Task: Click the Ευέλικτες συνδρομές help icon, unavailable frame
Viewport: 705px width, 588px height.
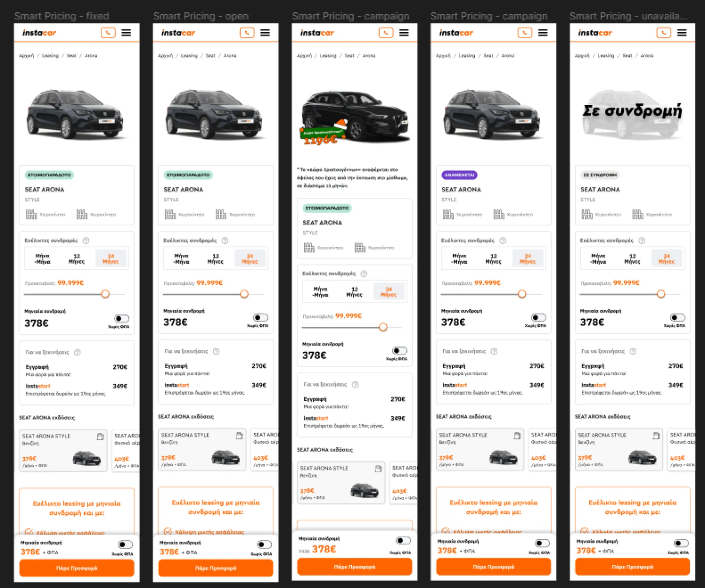Action: 642,240
